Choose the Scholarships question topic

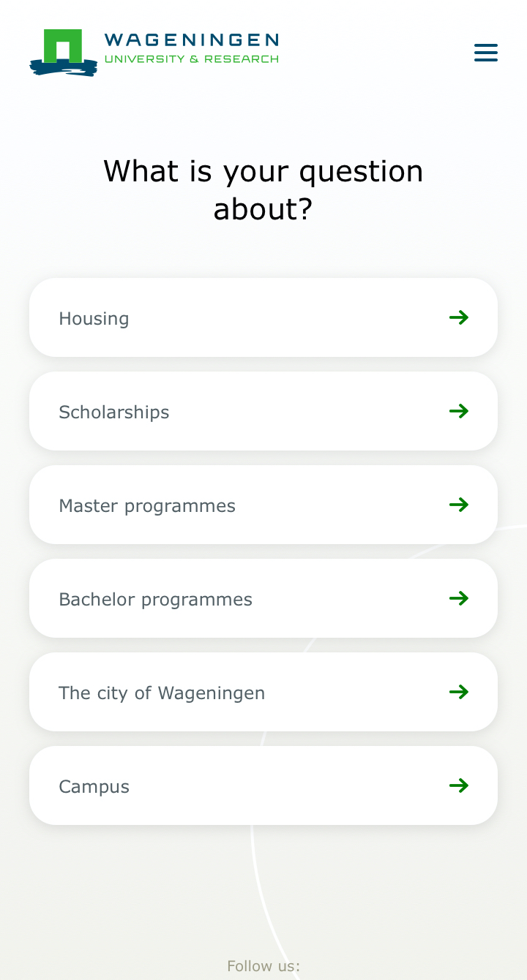coord(113,412)
